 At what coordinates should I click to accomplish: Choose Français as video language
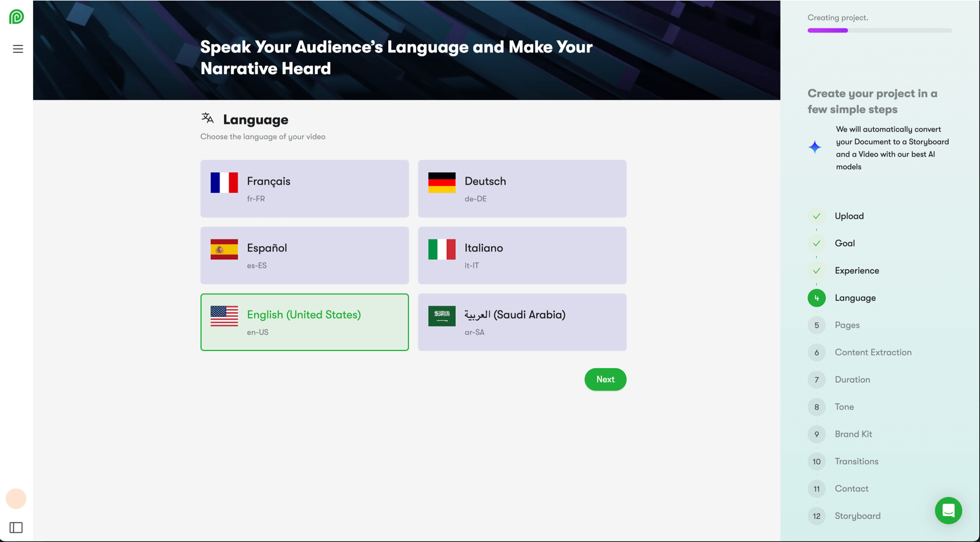305,189
